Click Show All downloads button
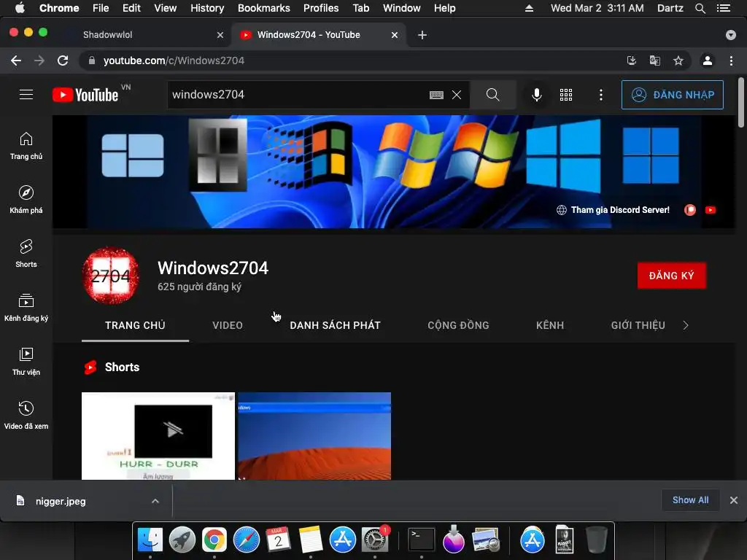This screenshot has width=747, height=560. [690, 500]
